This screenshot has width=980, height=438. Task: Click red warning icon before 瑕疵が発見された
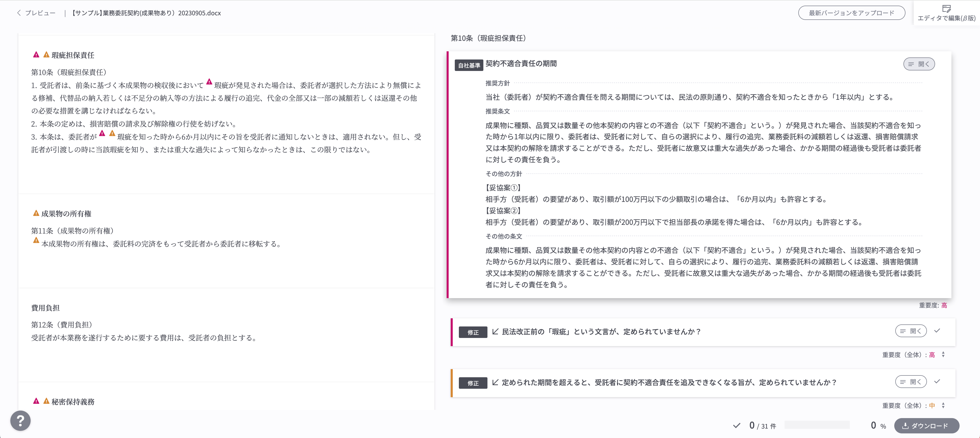tap(209, 81)
